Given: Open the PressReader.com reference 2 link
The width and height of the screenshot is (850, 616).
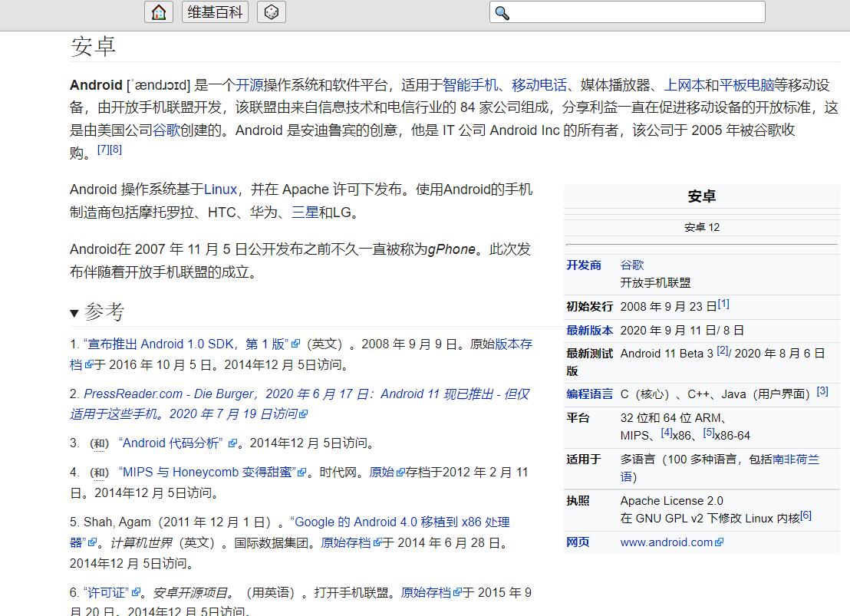Looking at the screenshot, I should pos(299,404).
